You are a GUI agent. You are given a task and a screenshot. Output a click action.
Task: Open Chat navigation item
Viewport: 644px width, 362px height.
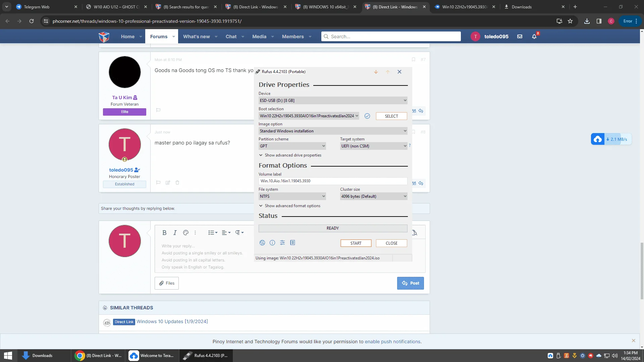click(x=231, y=37)
